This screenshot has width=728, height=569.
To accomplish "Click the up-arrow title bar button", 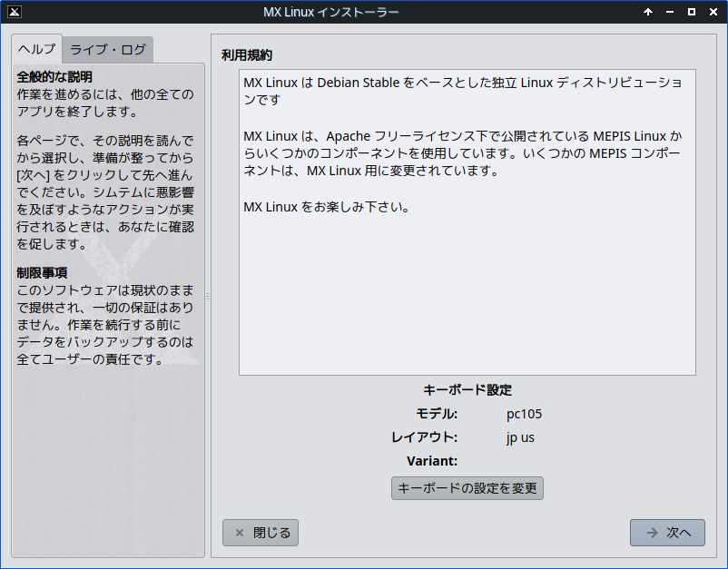I will click(x=648, y=12).
